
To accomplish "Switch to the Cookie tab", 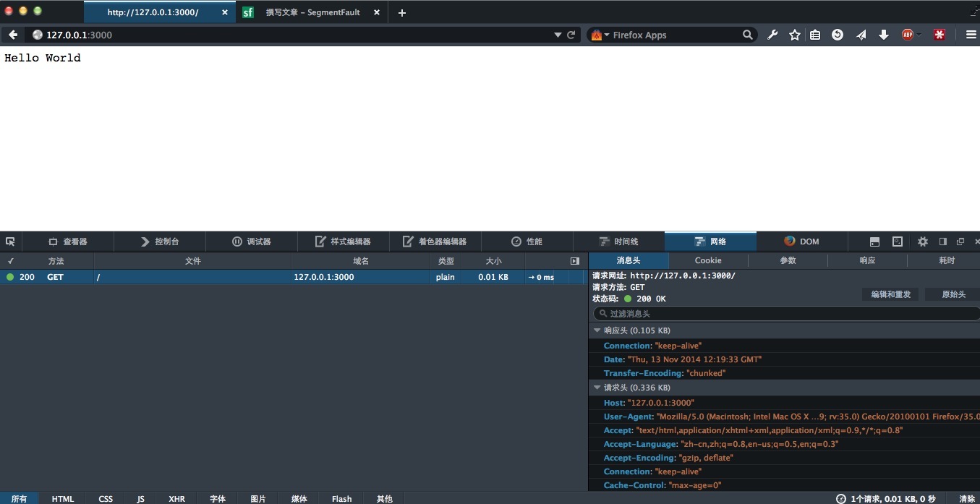I will pos(708,260).
